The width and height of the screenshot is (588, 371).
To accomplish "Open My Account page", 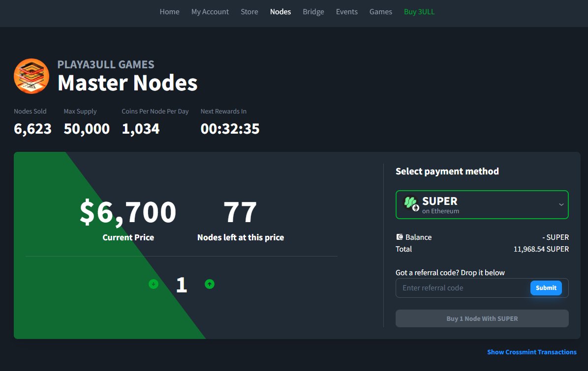I will tap(210, 12).
